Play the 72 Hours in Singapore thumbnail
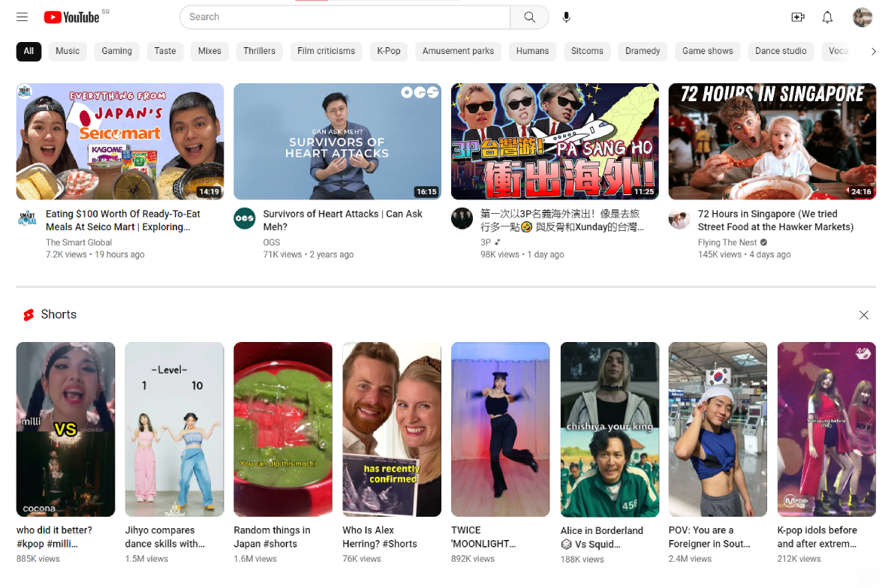The height and width of the screenshot is (588, 891). click(772, 142)
